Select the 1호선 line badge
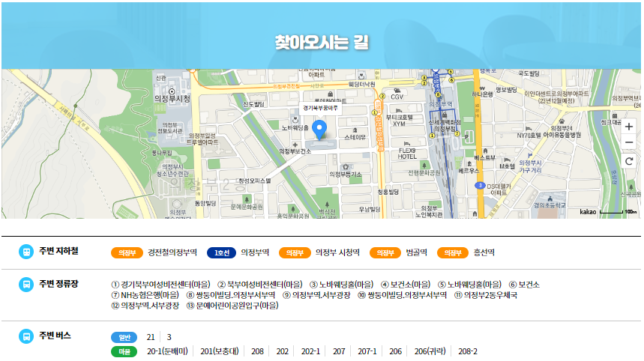The width and height of the screenshot is (644, 361). (x=220, y=253)
